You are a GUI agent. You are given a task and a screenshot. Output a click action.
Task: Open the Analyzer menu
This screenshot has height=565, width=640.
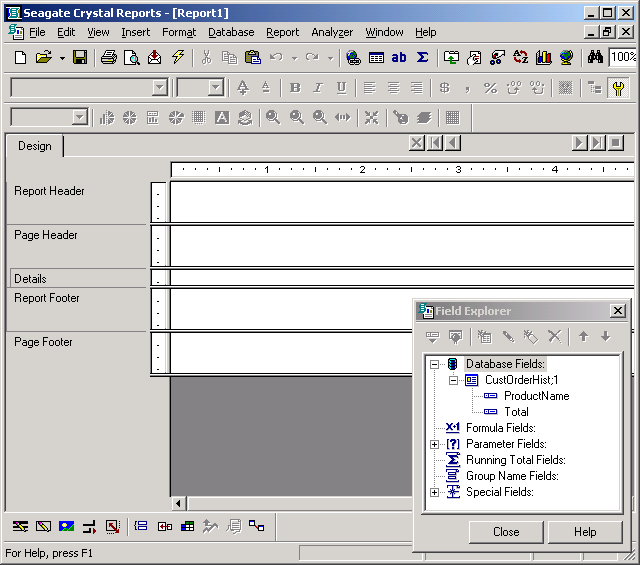(332, 32)
